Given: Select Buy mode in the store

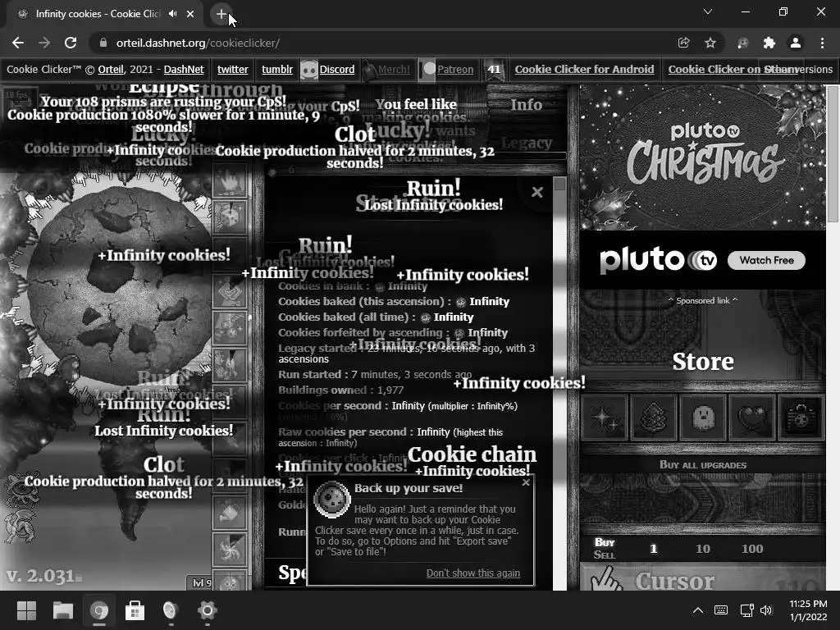Looking at the screenshot, I should click(x=605, y=542).
